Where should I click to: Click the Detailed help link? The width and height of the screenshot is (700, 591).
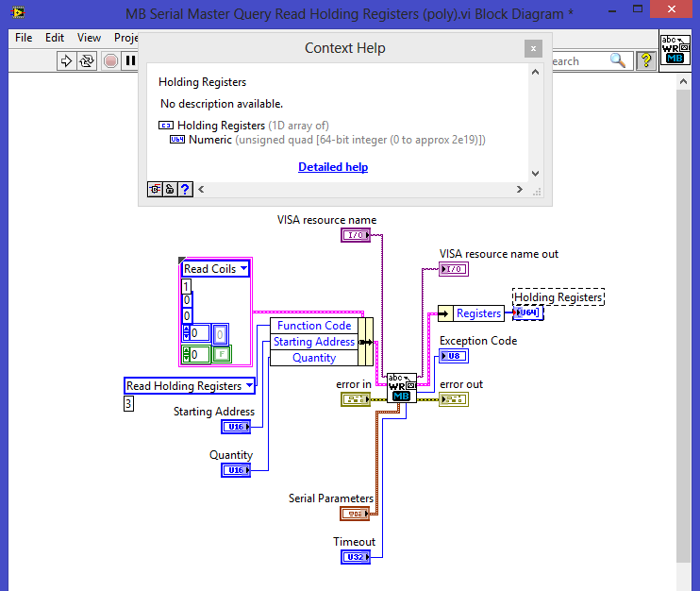[x=333, y=167]
